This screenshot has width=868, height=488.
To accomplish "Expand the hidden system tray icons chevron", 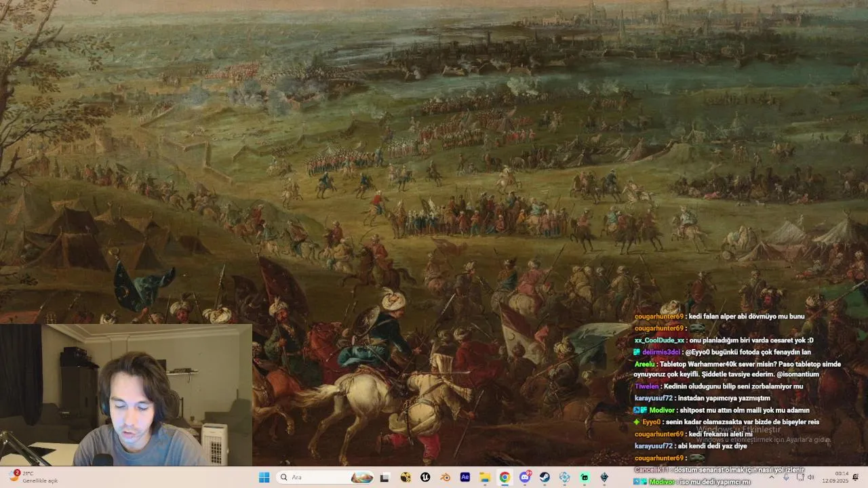I will pyautogui.click(x=771, y=477).
